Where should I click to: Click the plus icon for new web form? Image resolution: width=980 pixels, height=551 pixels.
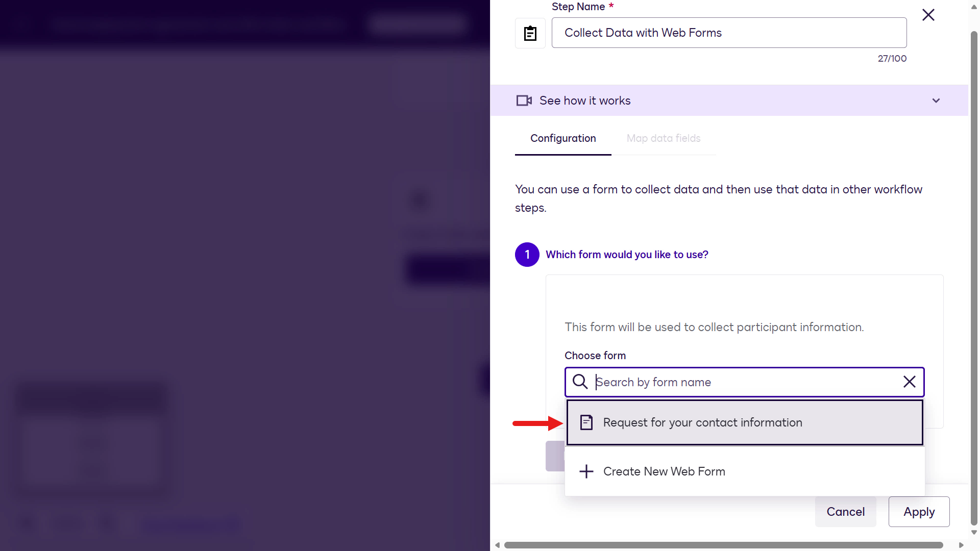tap(586, 471)
